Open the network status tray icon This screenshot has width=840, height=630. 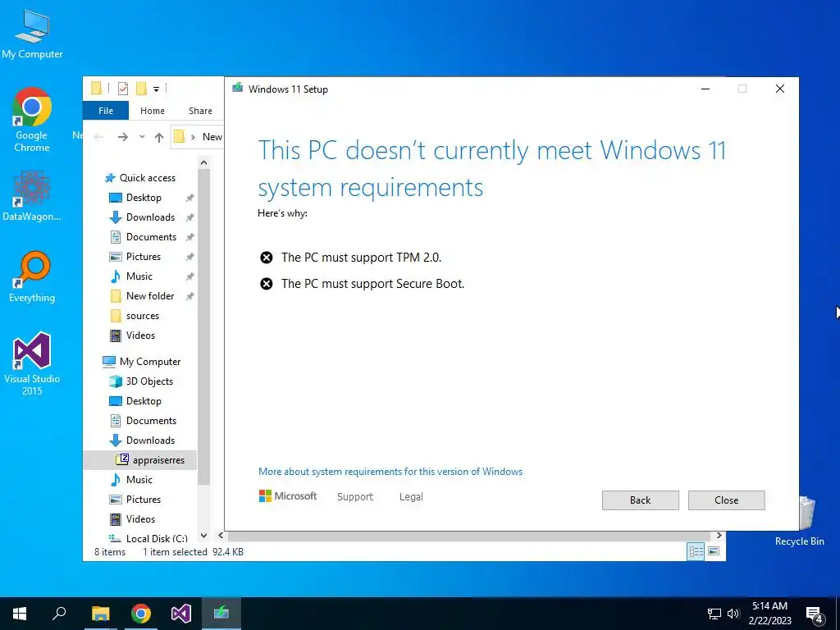tap(714, 614)
